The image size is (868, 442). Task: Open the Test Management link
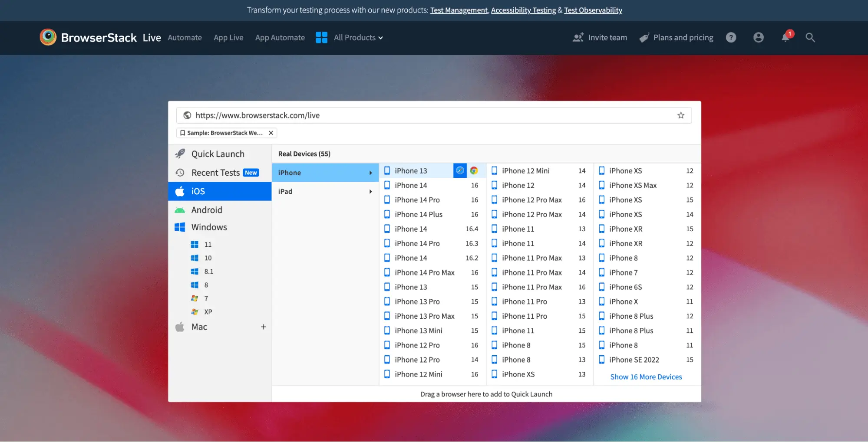[x=459, y=10]
